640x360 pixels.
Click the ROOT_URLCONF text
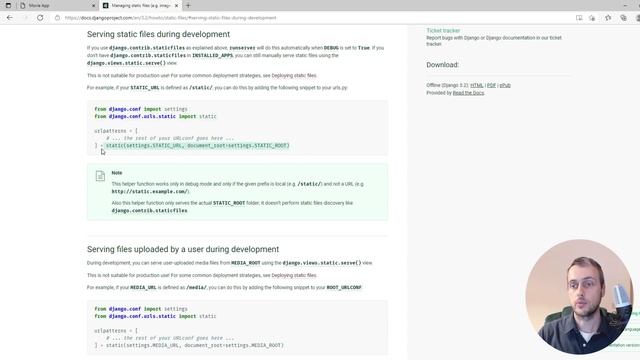tap(344, 288)
